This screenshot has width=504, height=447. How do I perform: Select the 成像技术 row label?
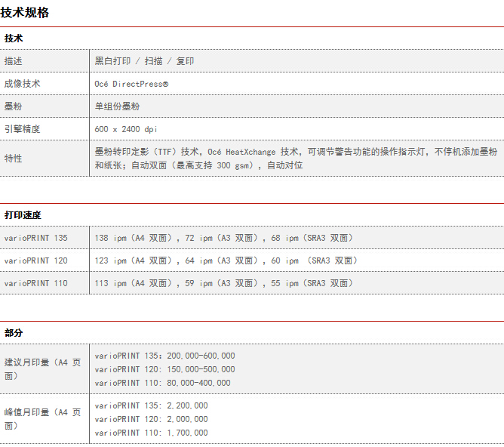click(22, 84)
